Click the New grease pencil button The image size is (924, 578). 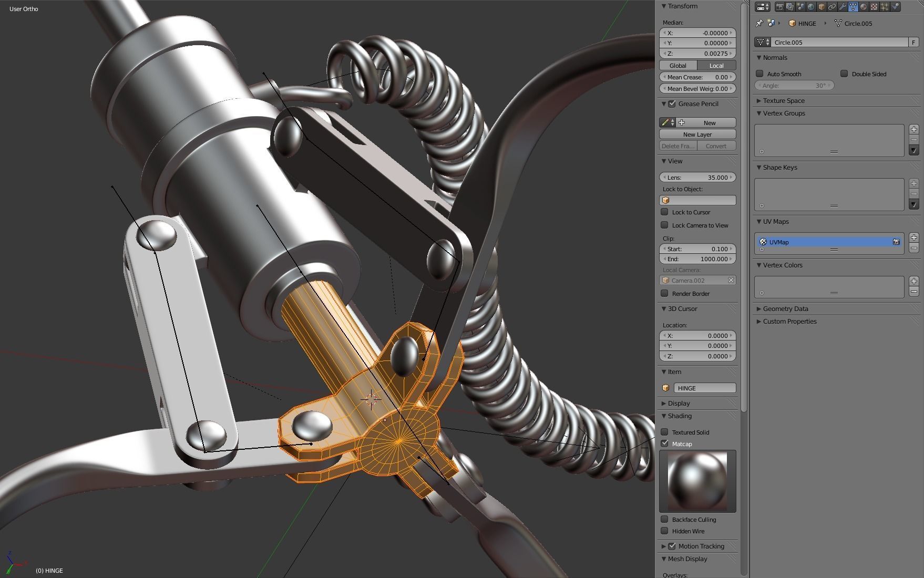[x=706, y=122]
